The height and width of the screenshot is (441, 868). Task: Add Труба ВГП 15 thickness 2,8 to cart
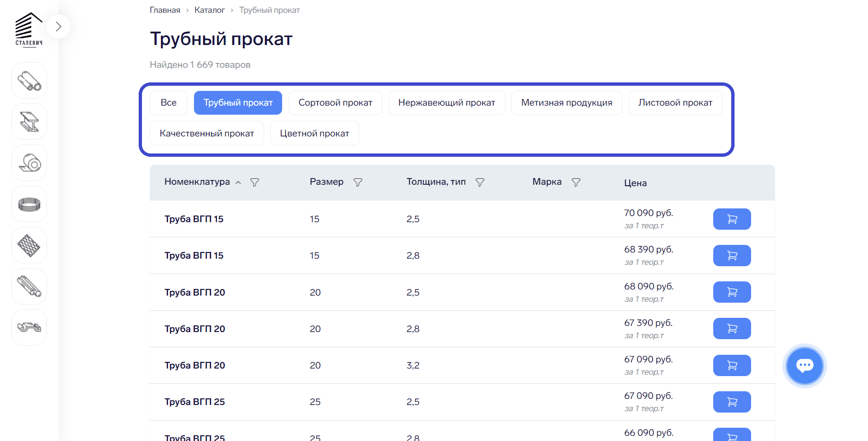click(732, 255)
